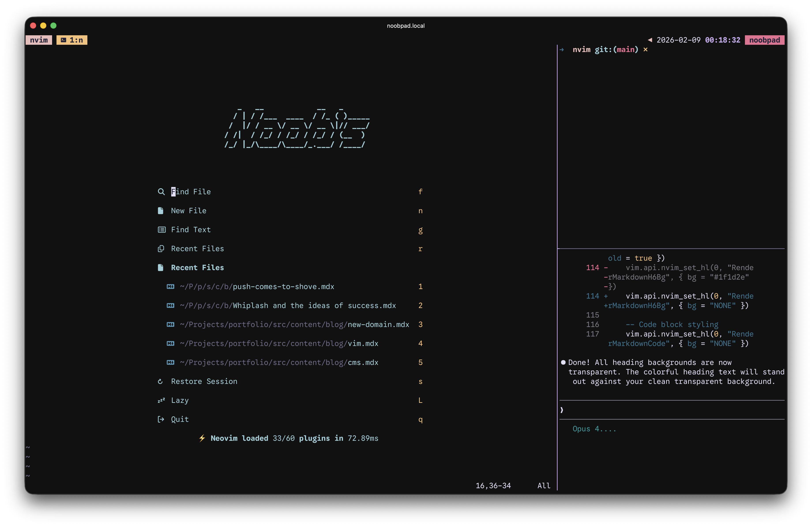812x527 pixels.
Task: Click the copy icon beside Recent Files
Action: coord(161,249)
